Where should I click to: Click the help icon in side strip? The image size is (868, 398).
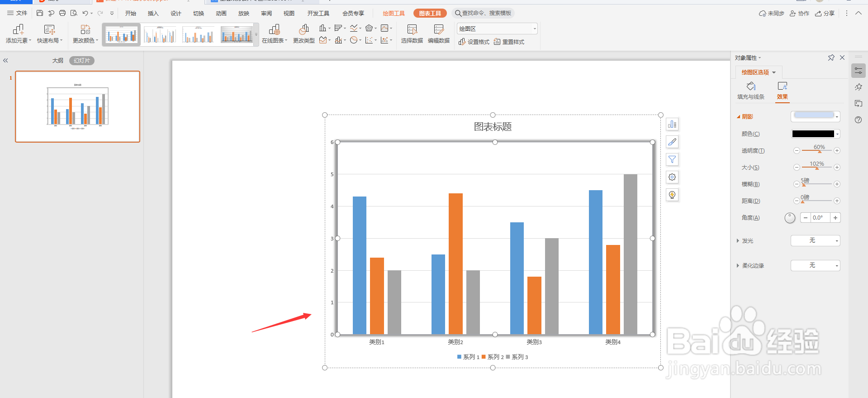point(858,120)
